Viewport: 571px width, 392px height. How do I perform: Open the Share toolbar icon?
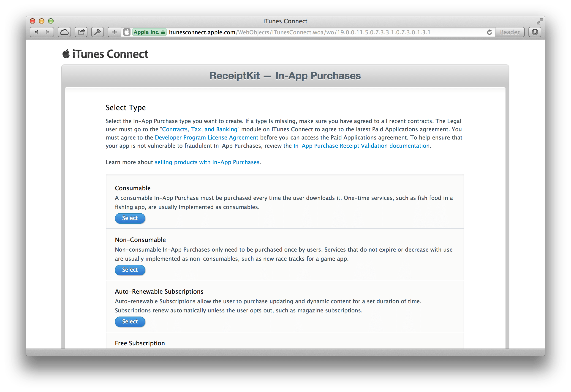pos(81,32)
